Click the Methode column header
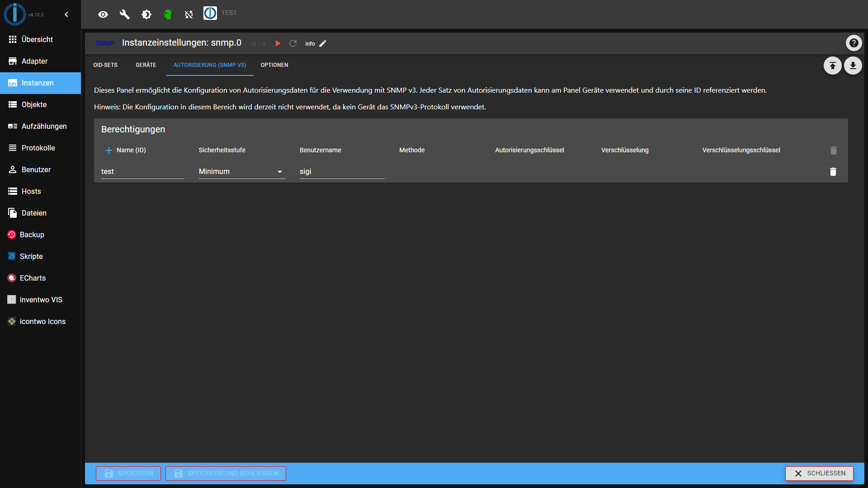This screenshot has height=488, width=868. tap(412, 150)
